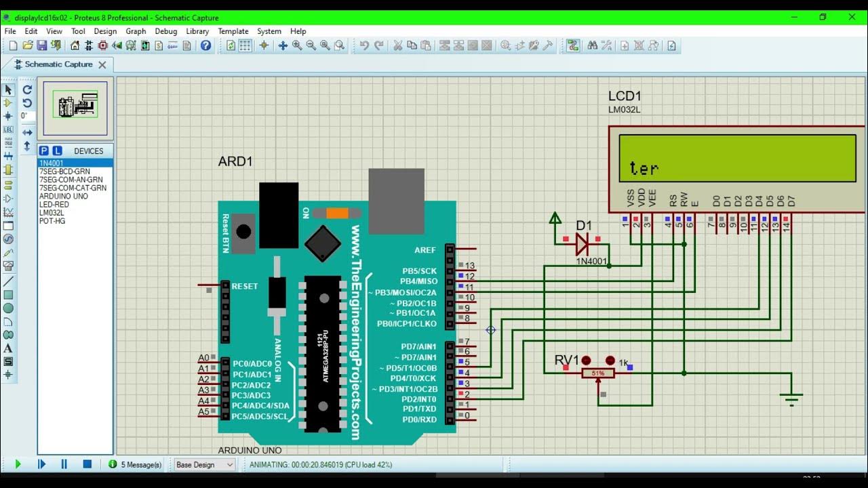
Task: Create a new project from the toolbar
Action: (13, 45)
